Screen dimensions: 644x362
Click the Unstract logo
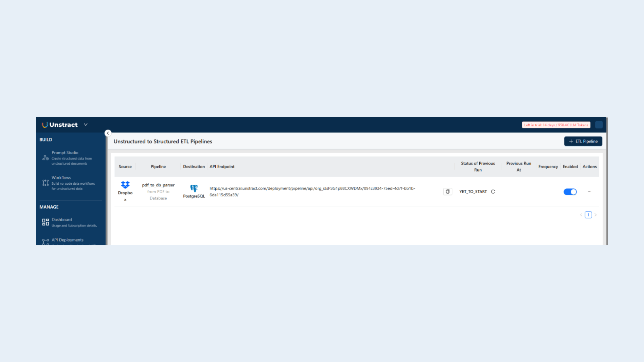point(60,125)
